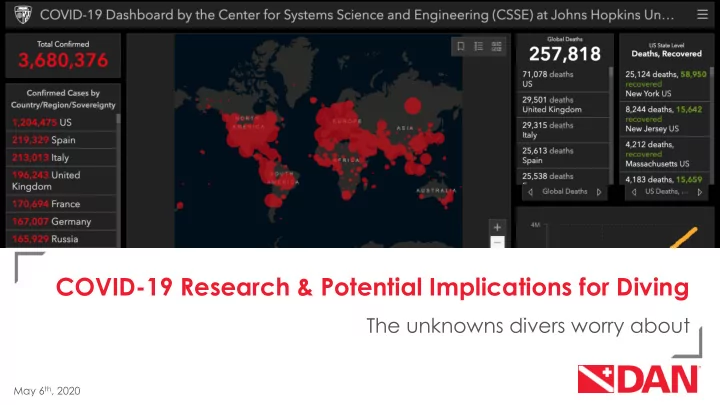
Task: Select the 219,329 Spain row
Action: (x=61, y=140)
